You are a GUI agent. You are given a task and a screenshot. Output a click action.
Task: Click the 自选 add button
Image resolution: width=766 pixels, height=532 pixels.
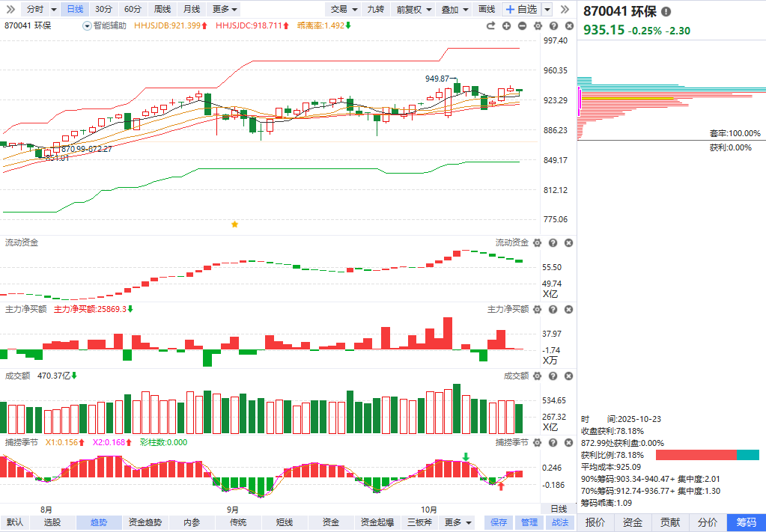tap(521, 9)
